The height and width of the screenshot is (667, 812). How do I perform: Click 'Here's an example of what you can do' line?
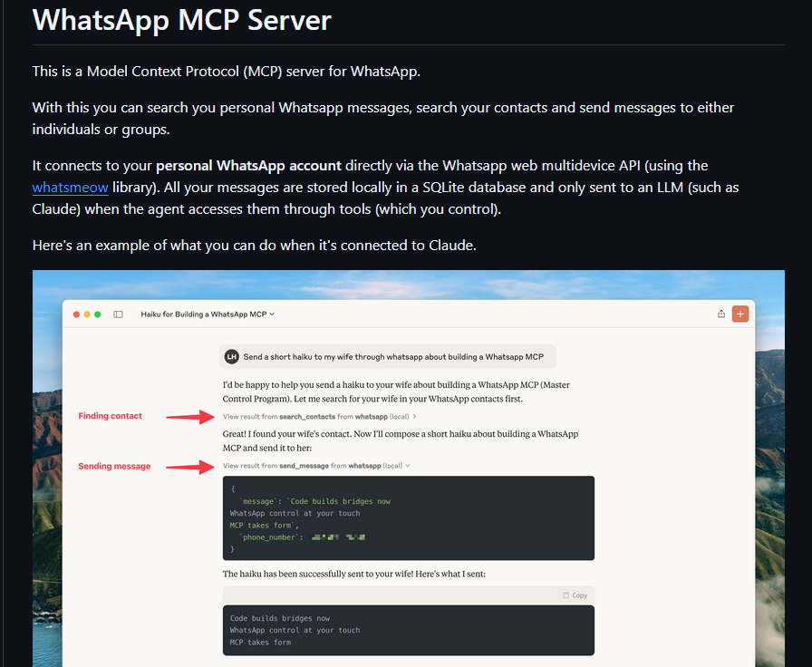[255, 245]
